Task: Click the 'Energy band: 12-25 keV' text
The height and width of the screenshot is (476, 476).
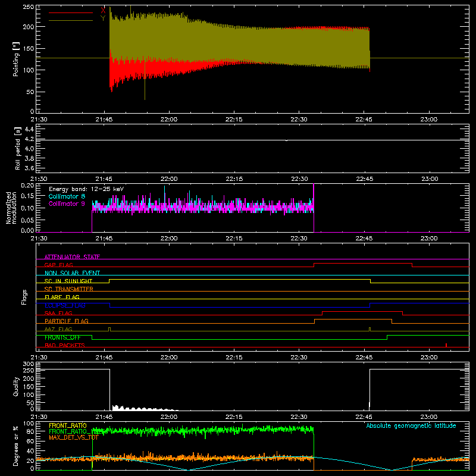Action: coord(86,189)
